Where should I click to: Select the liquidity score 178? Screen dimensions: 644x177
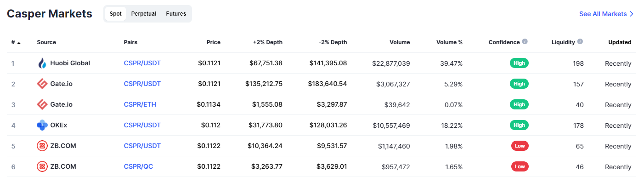[578, 126]
